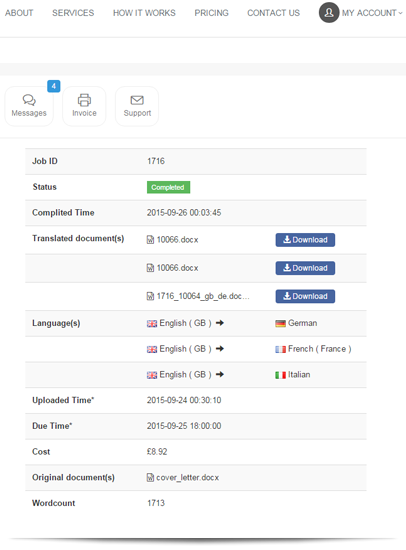
Task: Open the original cover_letter.docx link
Action: (x=187, y=478)
